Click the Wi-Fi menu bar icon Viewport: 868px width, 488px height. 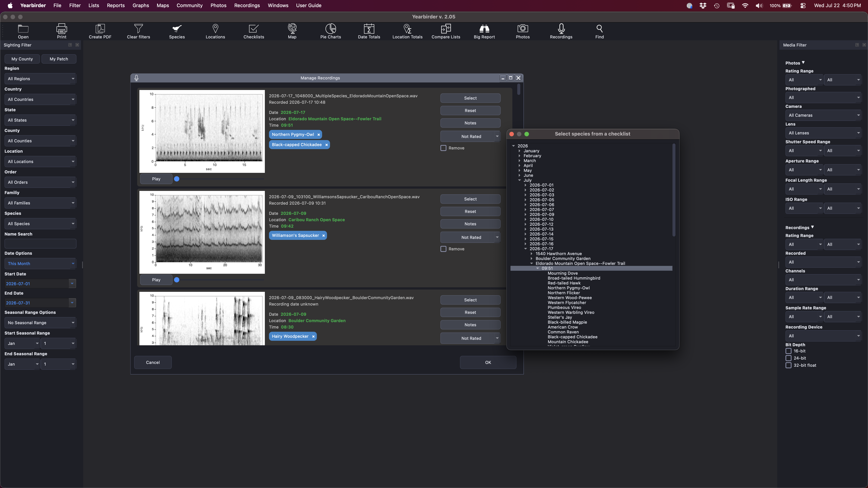(x=745, y=5)
